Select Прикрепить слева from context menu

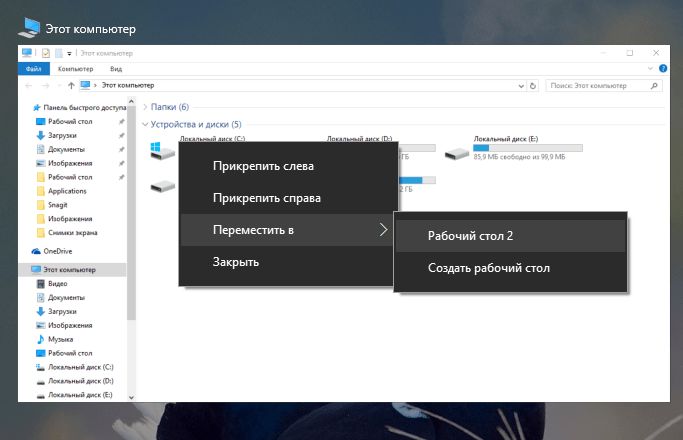[x=263, y=166]
